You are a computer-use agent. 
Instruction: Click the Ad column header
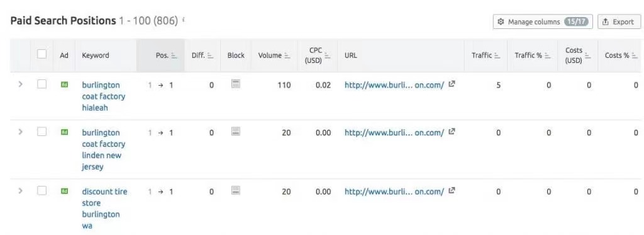(x=64, y=55)
